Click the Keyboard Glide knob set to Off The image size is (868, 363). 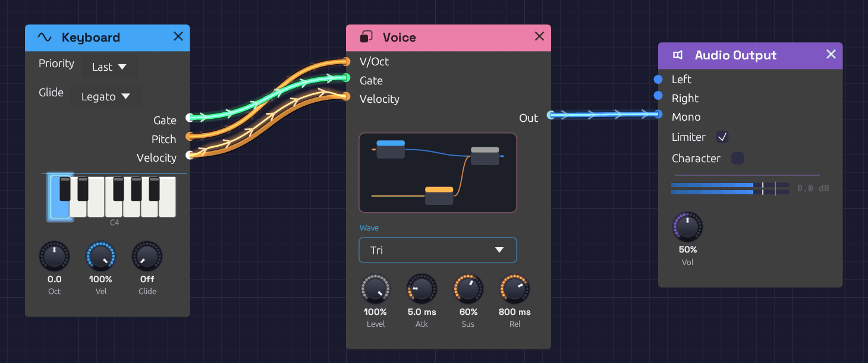[x=147, y=256]
